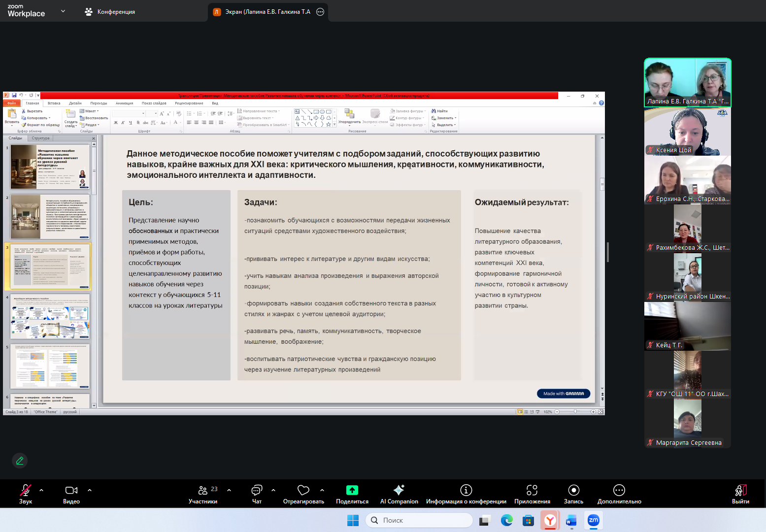Expand audio settings arrow beside Звук
Viewport: 766px width, 532px height.
pos(41,490)
